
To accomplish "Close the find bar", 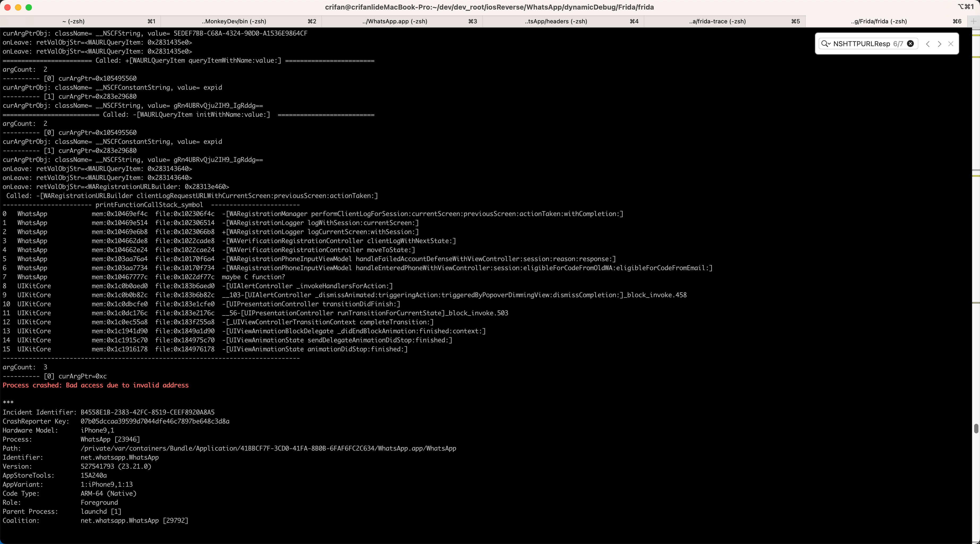I will tap(951, 44).
